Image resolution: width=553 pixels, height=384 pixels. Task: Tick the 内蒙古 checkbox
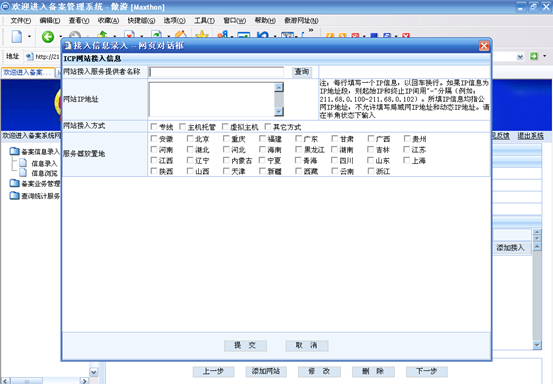tap(226, 160)
